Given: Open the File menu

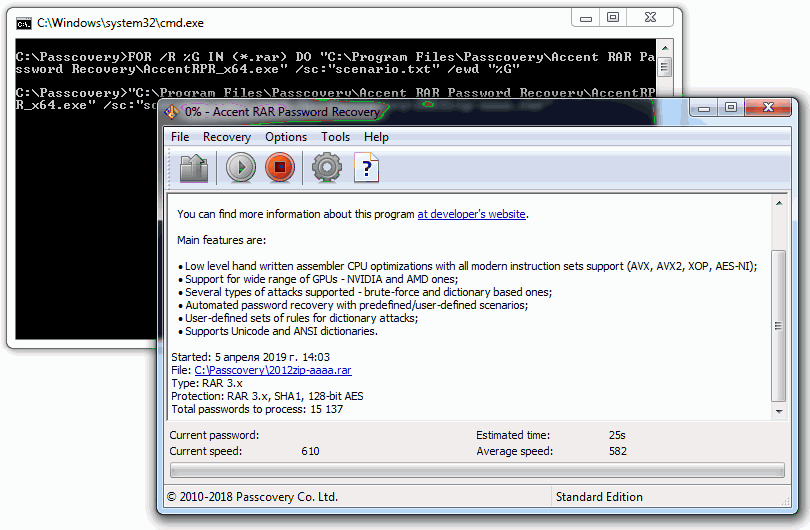Looking at the screenshot, I should [x=180, y=137].
